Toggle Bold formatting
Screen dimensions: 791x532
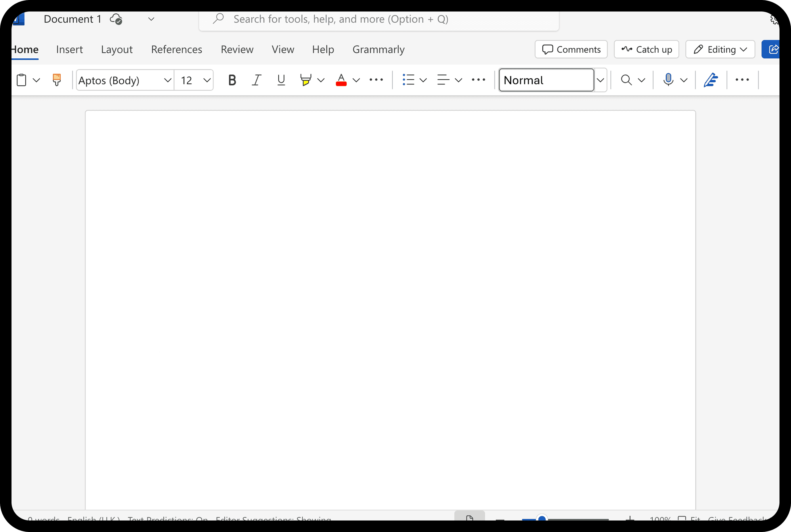point(232,80)
